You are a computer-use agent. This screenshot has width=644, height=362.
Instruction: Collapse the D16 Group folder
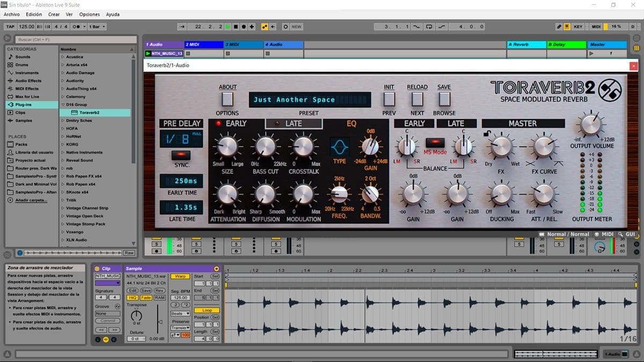coord(63,105)
